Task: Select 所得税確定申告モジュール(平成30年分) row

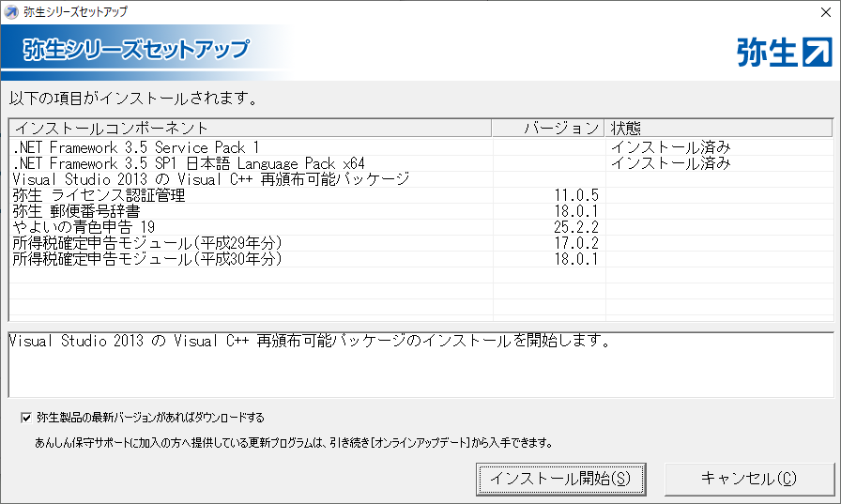Action: (421, 259)
